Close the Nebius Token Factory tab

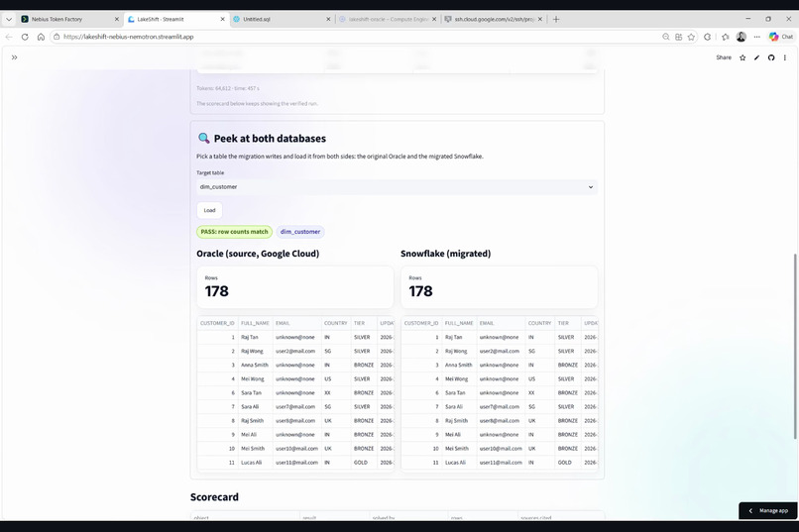pyautogui.click(x=117, y=20)
